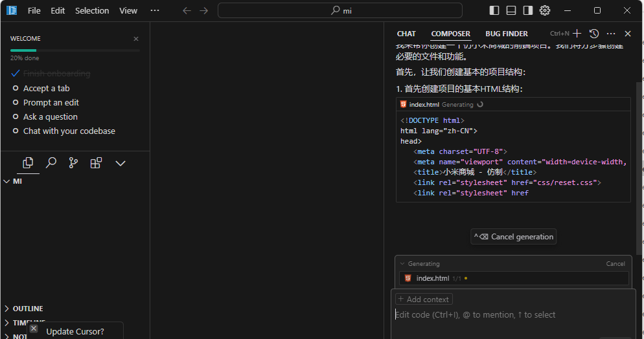Image resolution: width=644 pixels, height=339 pixels.
Task: Click the Update Cursor? prompt
Action: click(x=75, y=332)
